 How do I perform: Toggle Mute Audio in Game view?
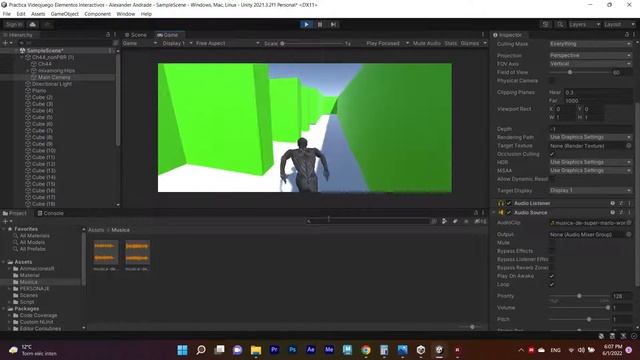point(427,43)
